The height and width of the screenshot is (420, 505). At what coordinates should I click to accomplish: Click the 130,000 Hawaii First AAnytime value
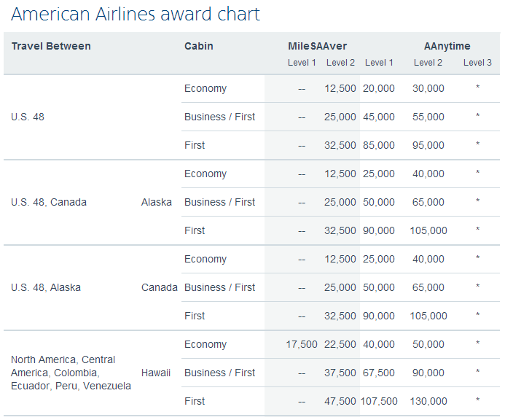click(x=428, y=401)
